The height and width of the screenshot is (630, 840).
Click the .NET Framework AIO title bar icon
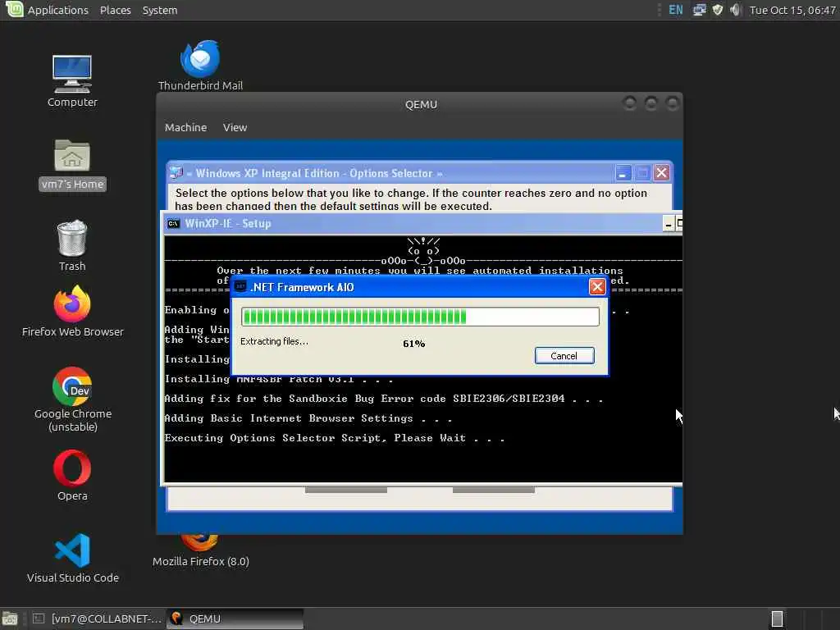[240, 286]
